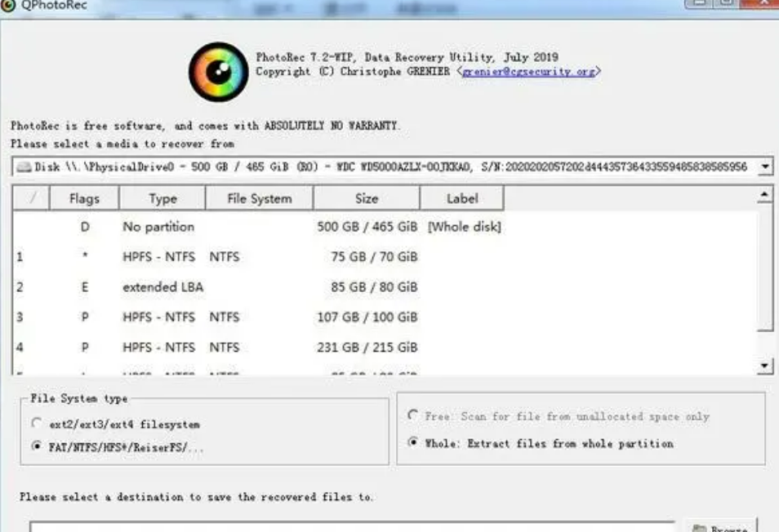
Task: Click the PhotoRec eye logo icon
Action: click(219, 72)
